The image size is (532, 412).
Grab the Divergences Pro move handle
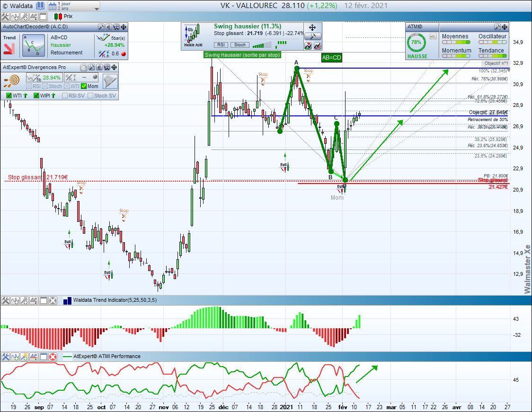[115, 68]
